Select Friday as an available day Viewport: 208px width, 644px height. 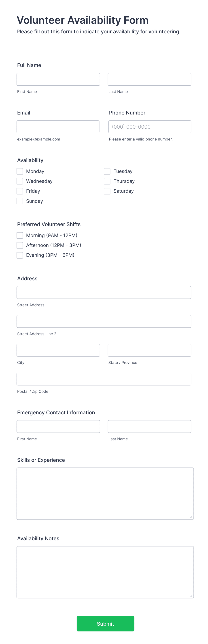click(20, 191)
